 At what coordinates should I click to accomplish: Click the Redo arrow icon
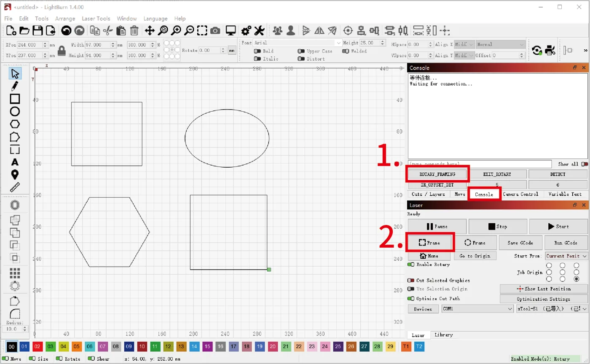coord(79,30)
